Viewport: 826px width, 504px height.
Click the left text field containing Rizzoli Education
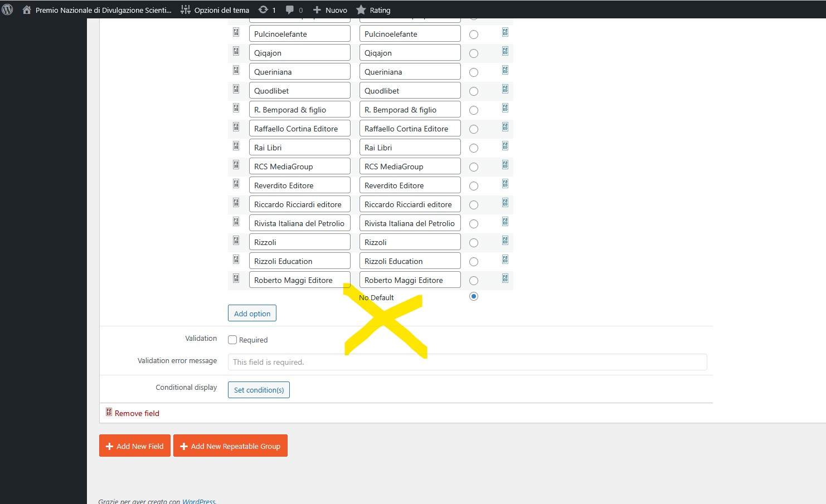coord(300,261)
